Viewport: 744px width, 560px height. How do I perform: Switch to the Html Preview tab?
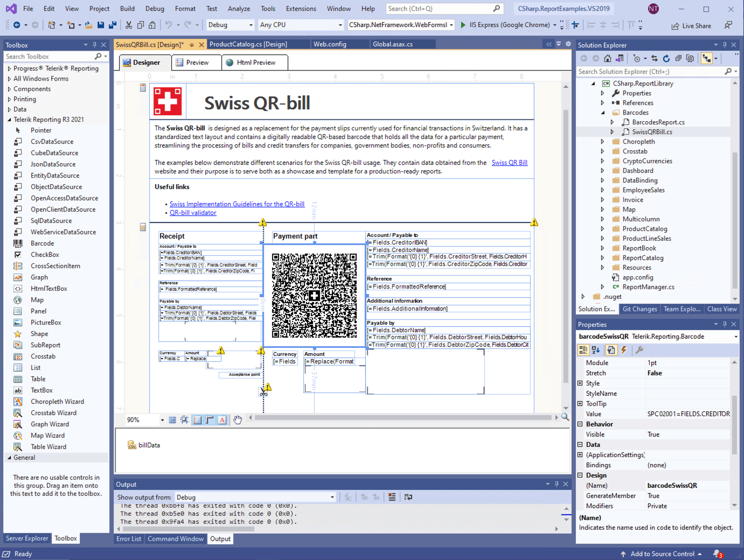255,62
